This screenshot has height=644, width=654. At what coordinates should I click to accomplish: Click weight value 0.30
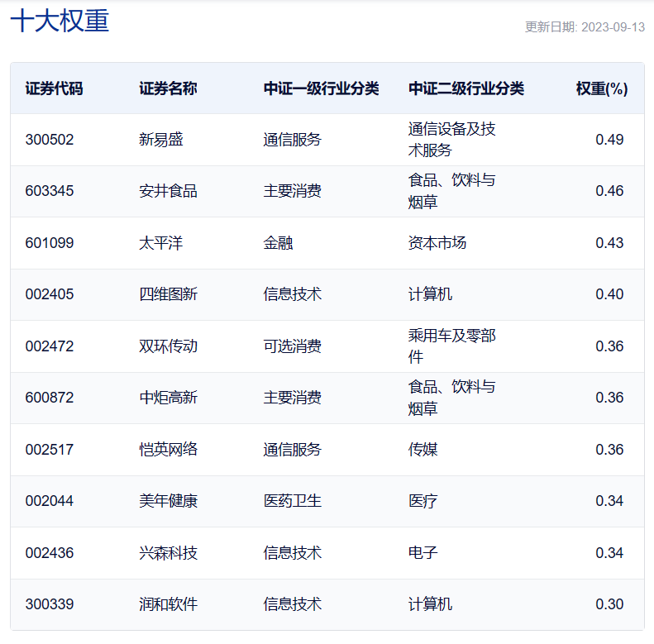pyautogui.click(x=609, y=604)
